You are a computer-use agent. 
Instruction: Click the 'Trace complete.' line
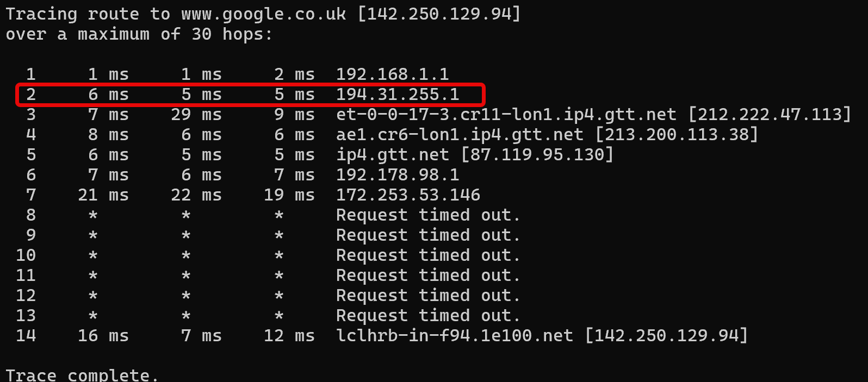[x=82, y=375]
